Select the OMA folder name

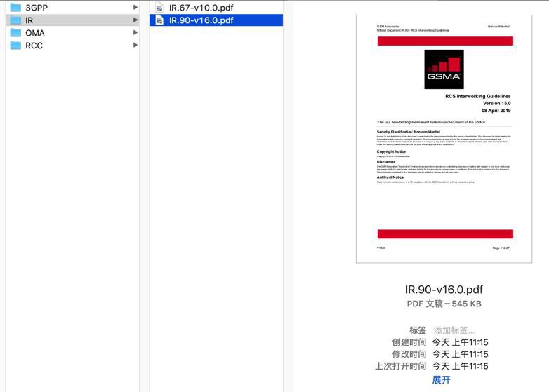click(x=35, y=33)
